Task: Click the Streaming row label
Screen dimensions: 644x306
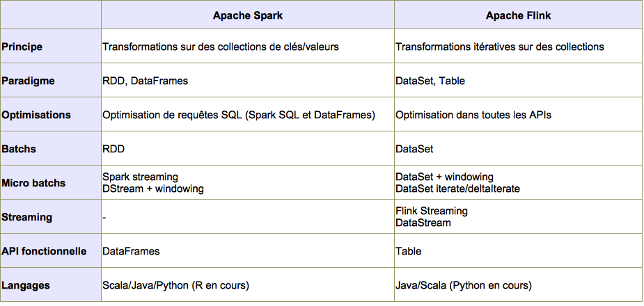Action: pos(27,217)
